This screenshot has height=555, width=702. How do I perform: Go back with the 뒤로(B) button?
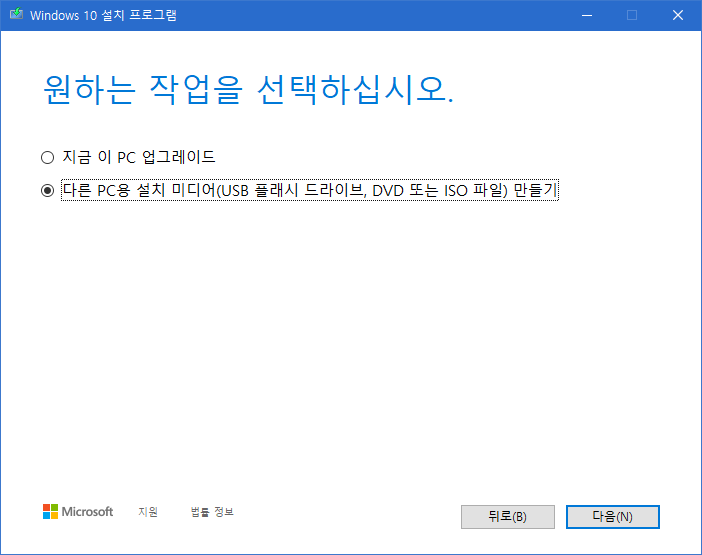(508, 517)
